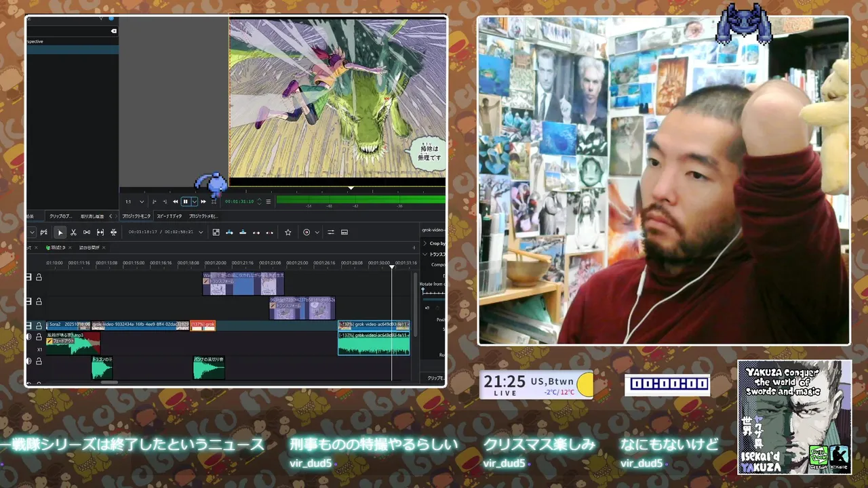This screenshot has height=488, width=868.
Task: Mute the bottom audio track with ドラゴン clip
Action: pyautogui.click(x=29, y=361)
